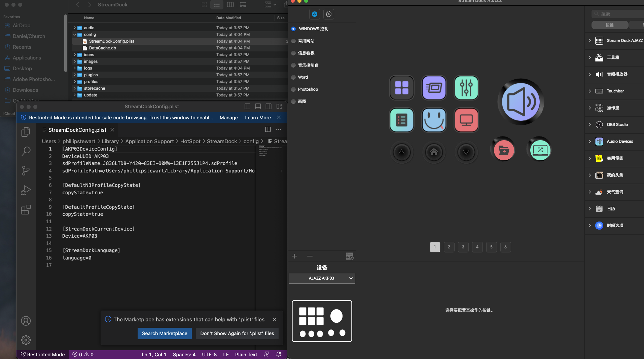Select the green fullscreen laptop key
Image resolution: width=644 pixels, height=359 pixels.
[x=540, y=150]
